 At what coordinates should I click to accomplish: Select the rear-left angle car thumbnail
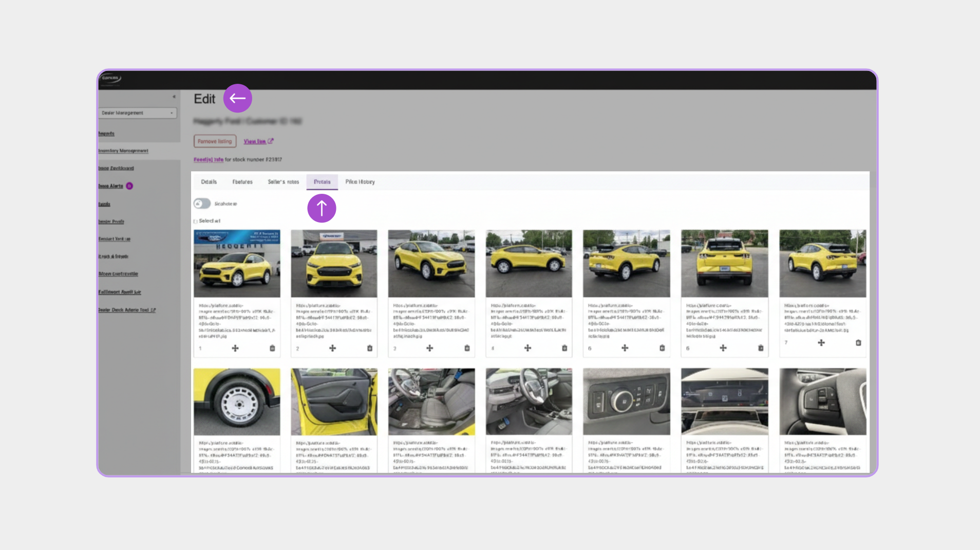point(627,264)
